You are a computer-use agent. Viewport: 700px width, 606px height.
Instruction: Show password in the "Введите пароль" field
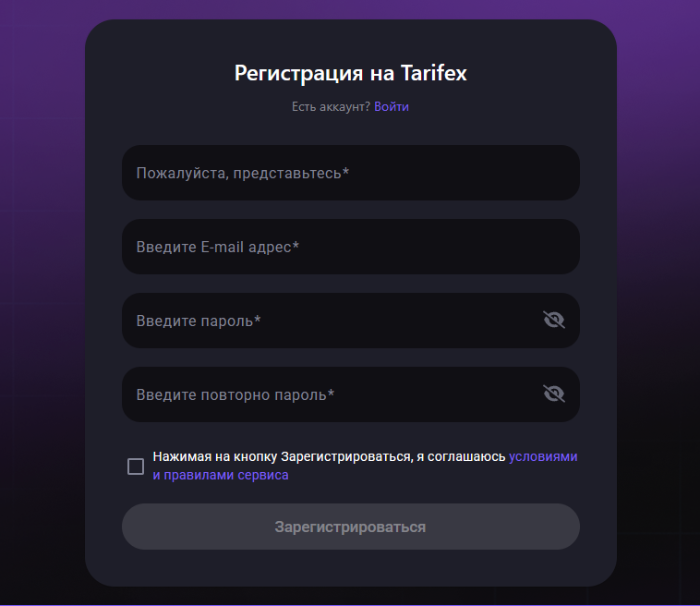[553, 321]
